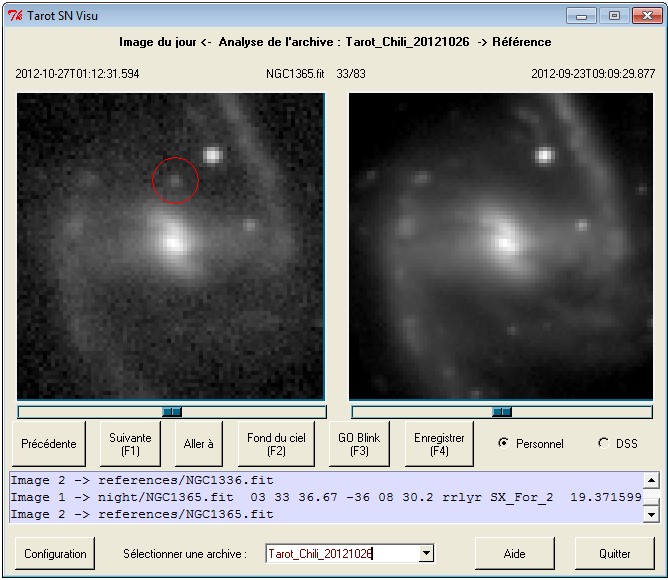Click the Tarot_Chili_20121026 archive text field
Screen dimensions: 668x580
click(x=340, y=553)
